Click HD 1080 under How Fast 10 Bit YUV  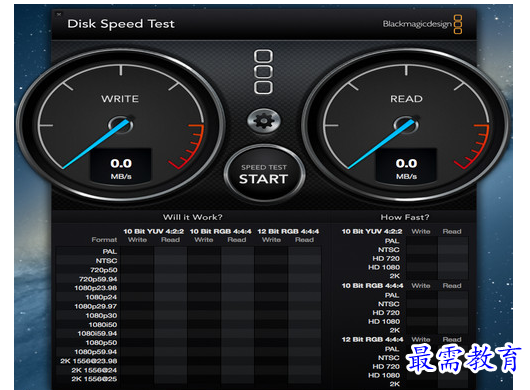(x=384, y=267)
